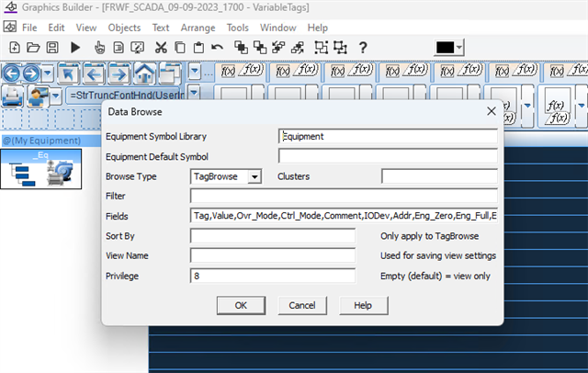The width and height of the screenshot is (588, 373).
Task: Click the Cut scissors icon
Action: pos(160,48)
